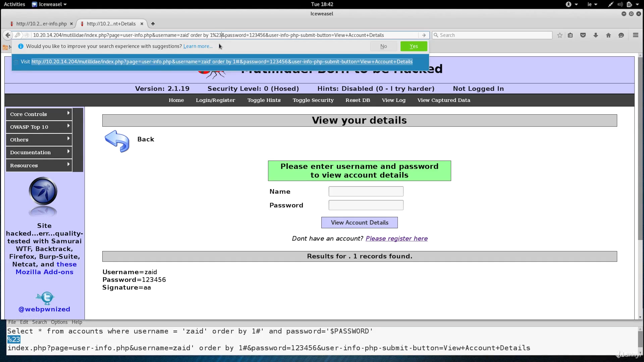The image size is (644, 362).
Task: Go to browser home icon
Action: click(x=608, y=35)
